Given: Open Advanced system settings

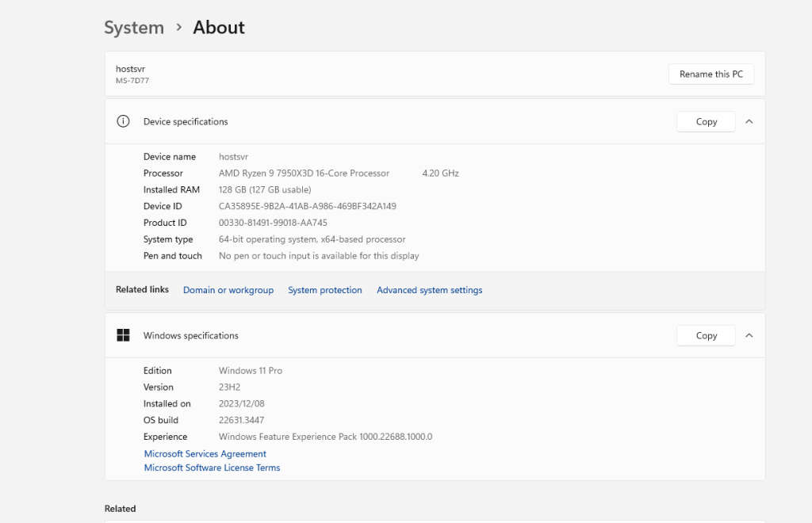Looking at the screenshot, I should 430,290.
